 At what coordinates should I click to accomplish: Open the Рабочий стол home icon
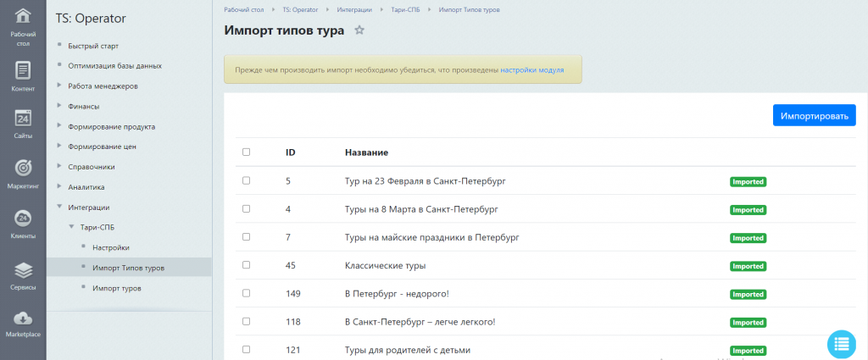(23, 16)
